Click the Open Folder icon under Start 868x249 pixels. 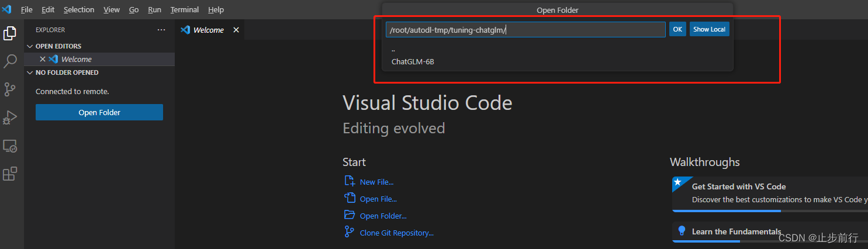(350, 215)
